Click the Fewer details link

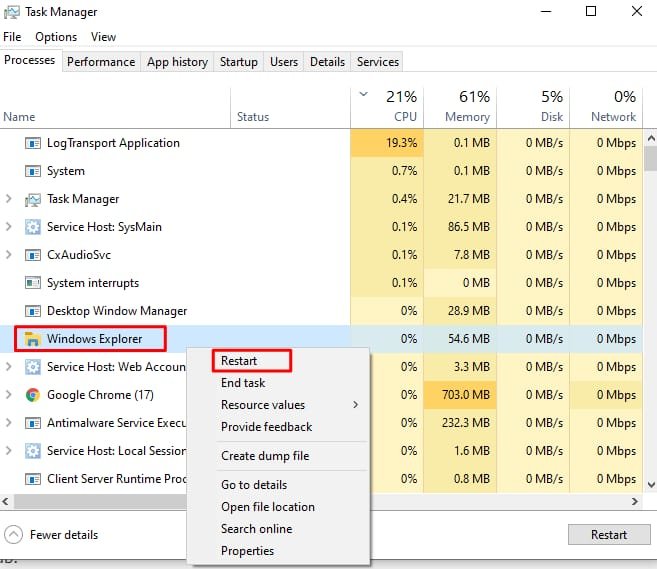click(x=64, y=535)
